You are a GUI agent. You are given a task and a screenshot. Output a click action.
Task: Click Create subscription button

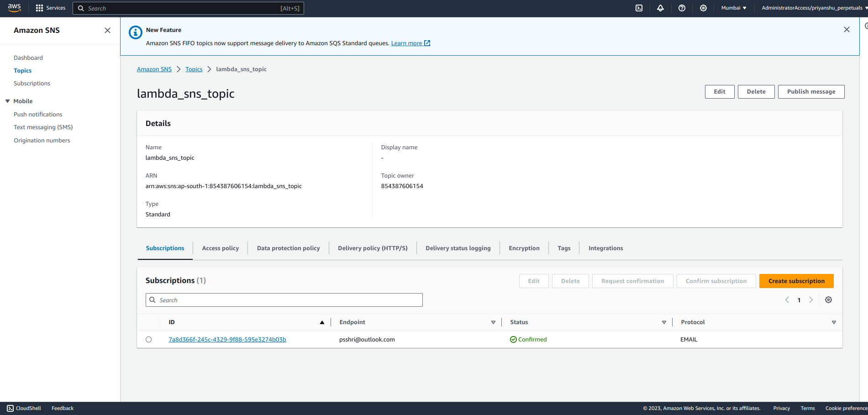point(796,281)
